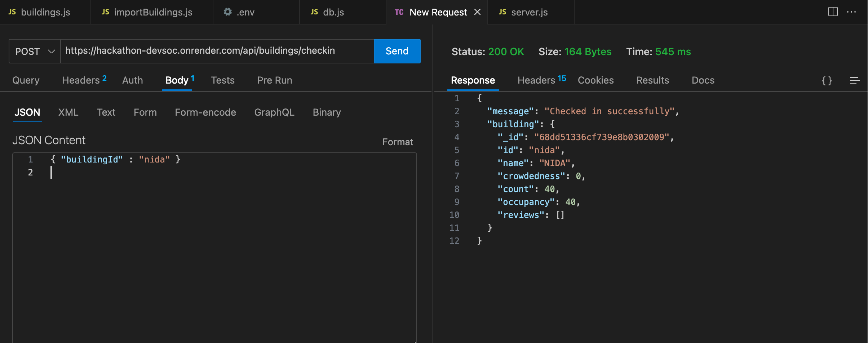Click the .env gear file icon
The height and width of the screenshot is (343, 868).
click(227, 12)
